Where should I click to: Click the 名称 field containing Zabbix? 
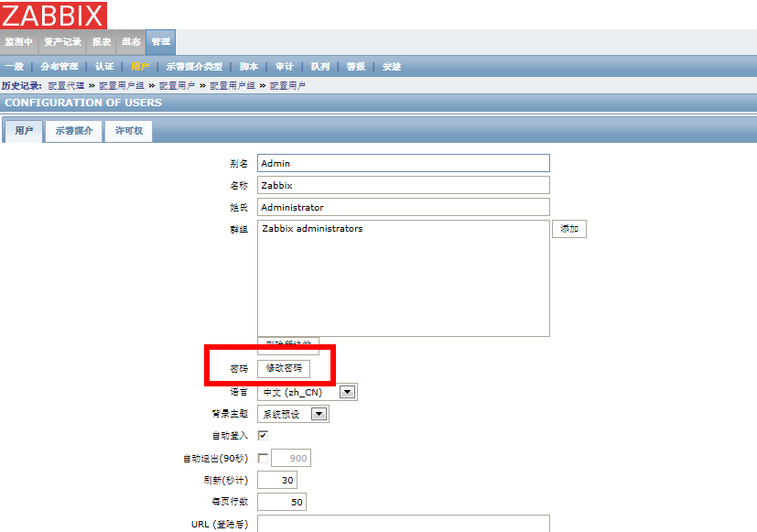pos(403,185)
